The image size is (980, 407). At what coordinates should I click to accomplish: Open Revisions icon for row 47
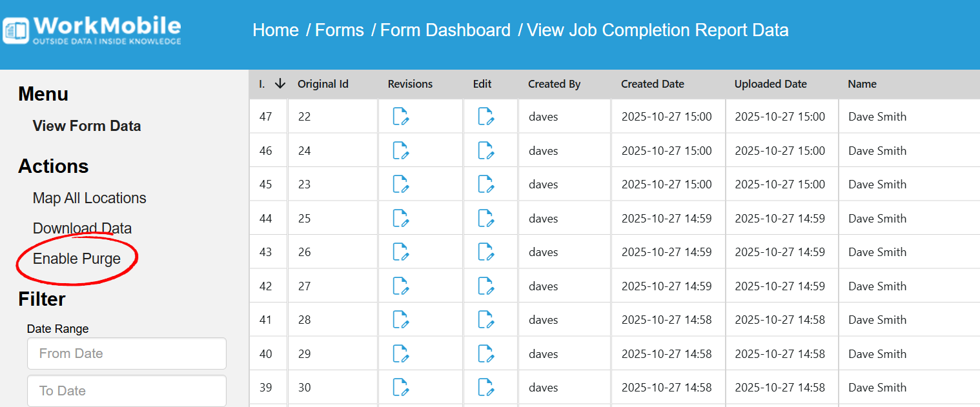point(400,117)
